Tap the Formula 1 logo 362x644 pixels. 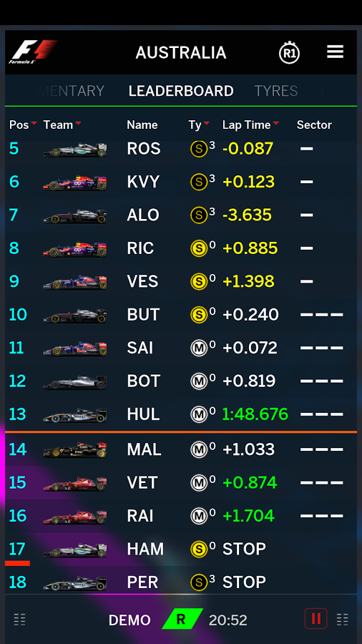pyautogui.click(x=33, y=52)
